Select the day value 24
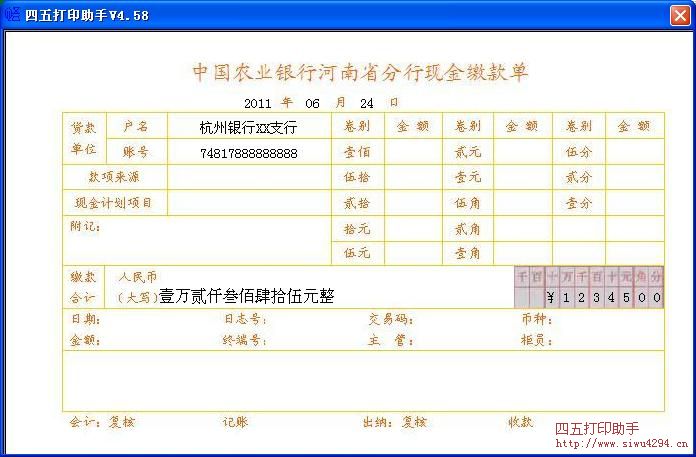696x457 pixels. point(366,103)
